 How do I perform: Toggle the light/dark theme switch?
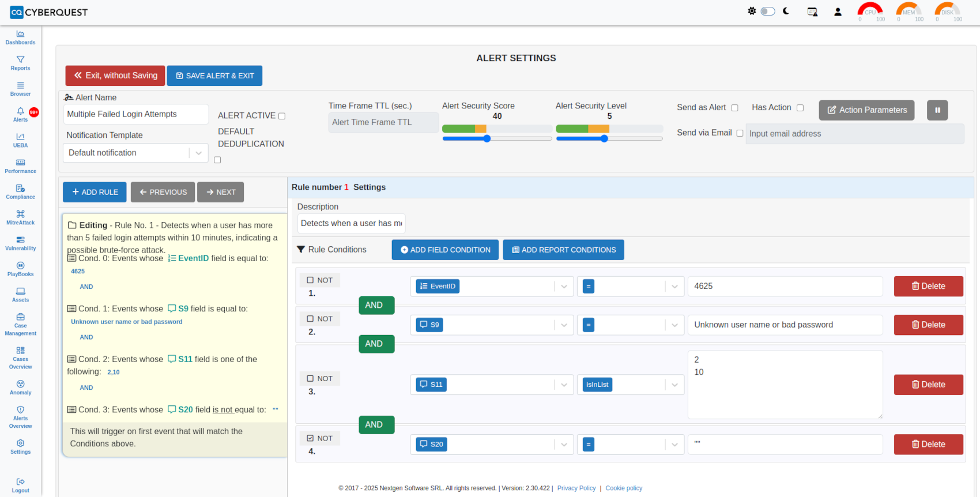[767, 12]
